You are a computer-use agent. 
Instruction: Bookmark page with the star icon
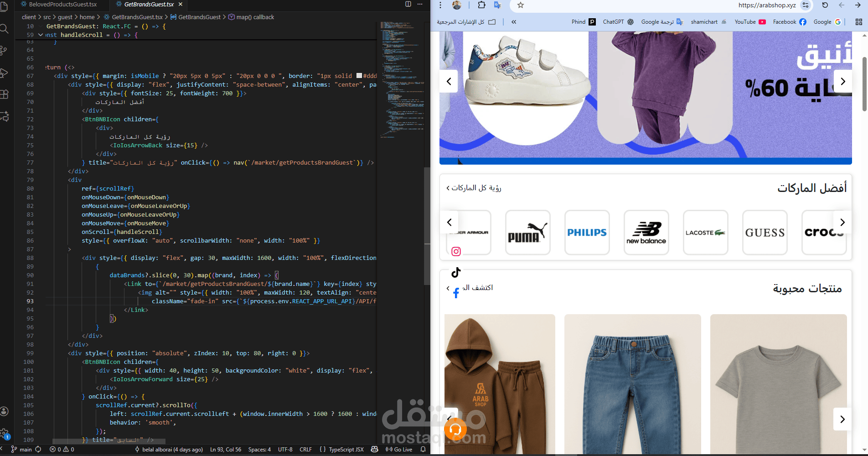tap(521, 5)
